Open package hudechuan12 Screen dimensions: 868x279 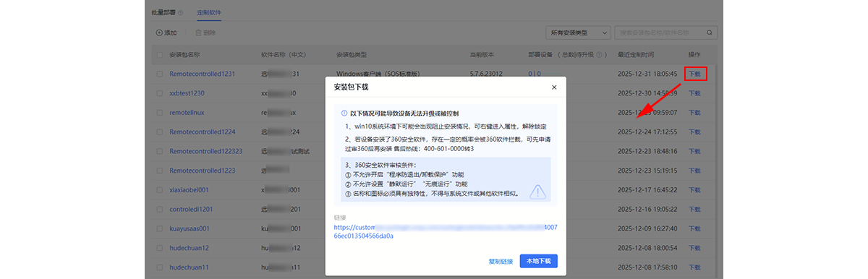(x=189, y=248)
